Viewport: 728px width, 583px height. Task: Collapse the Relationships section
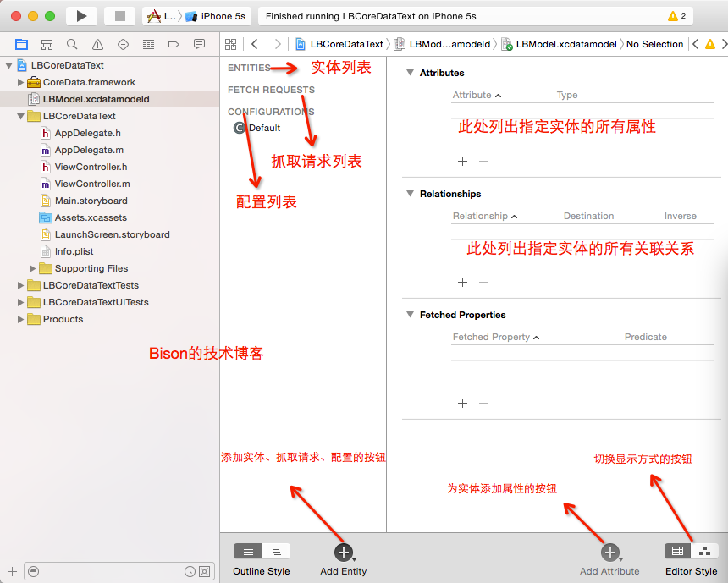pyautogui.click(x=410, y=194)
